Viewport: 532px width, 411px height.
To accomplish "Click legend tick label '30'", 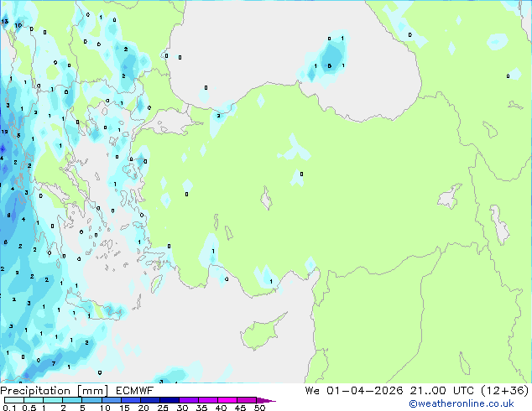I will tap(182, 408).
